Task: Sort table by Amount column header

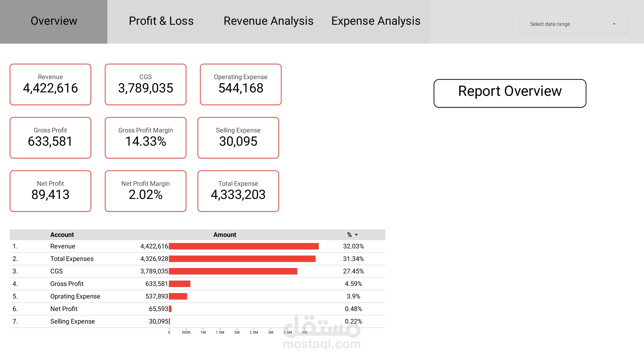Action: point(224,235)
